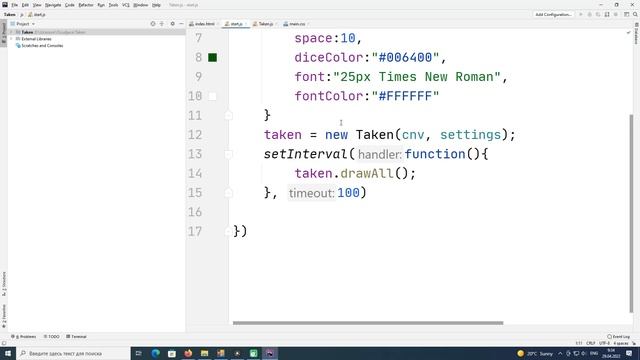
Task: Open the Structure side tool window
Action: tap(4, 284)
